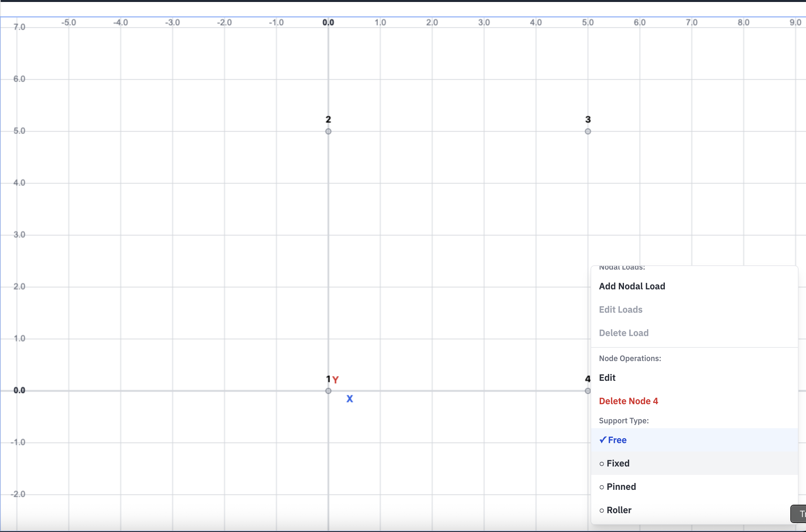Viewport: 806px width, 532px height.
Task: Open Edit Loads in the context menu
Action: tap(620, 309)
